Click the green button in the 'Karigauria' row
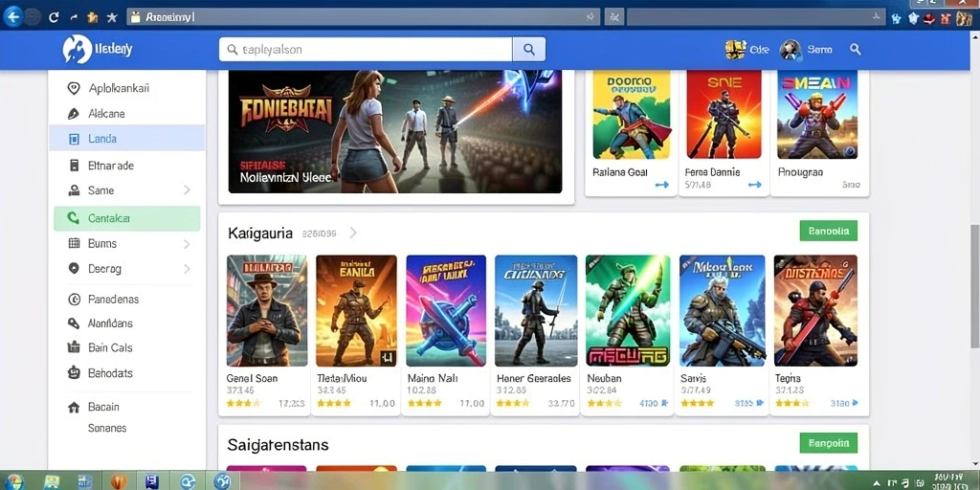980x490 pixels. [828, 231]
